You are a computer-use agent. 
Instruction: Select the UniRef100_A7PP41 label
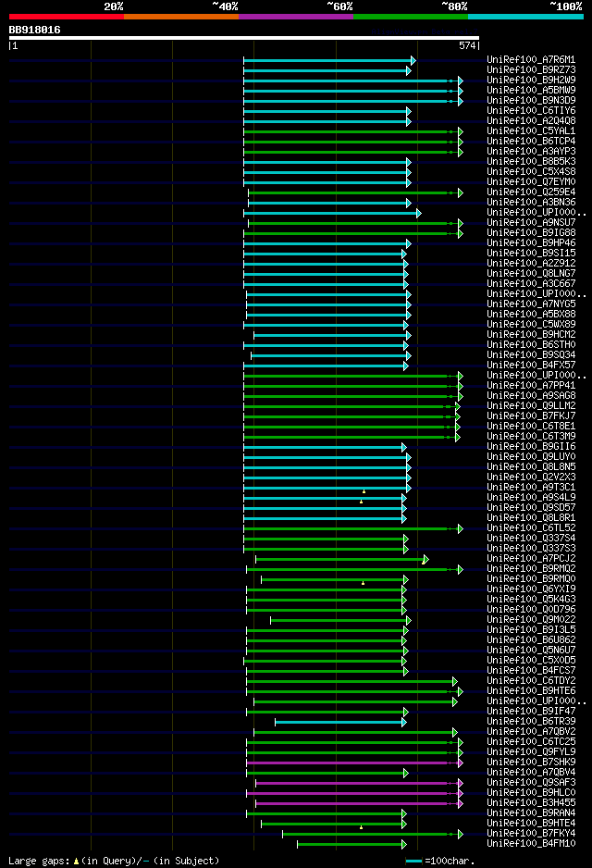[x=531, y=386]
